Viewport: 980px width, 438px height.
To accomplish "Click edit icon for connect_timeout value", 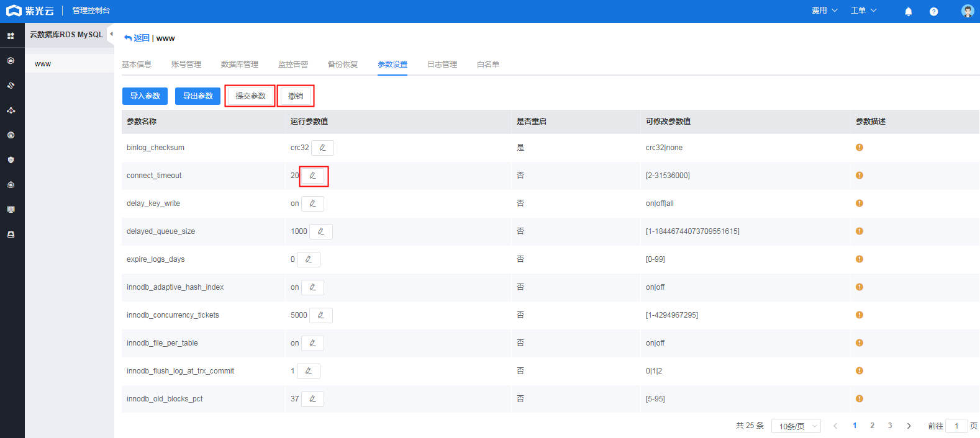I will click(x=312, y=176).
